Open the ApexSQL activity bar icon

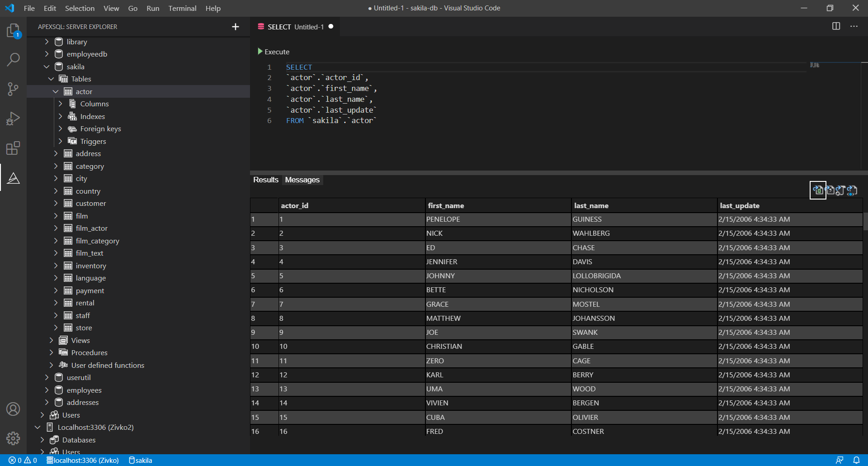point(13,178)
